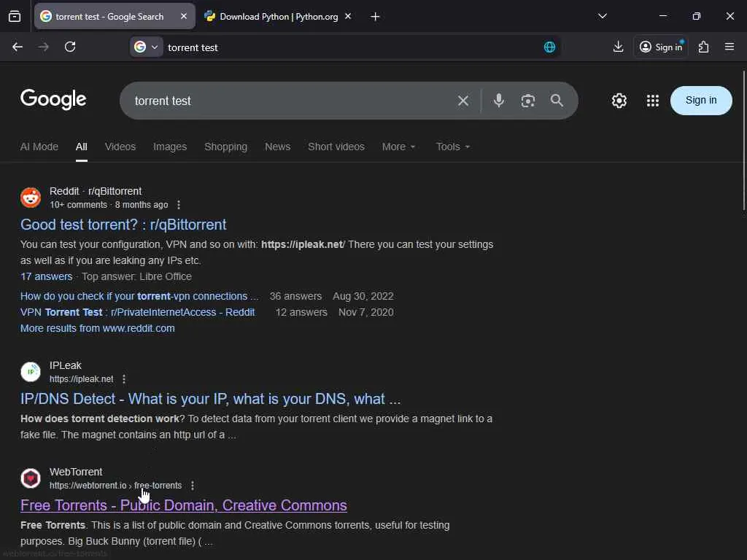Open VPN Torrent Test PrivateInternetAccess link
The image size is (747, 560).
pos(137,312)
